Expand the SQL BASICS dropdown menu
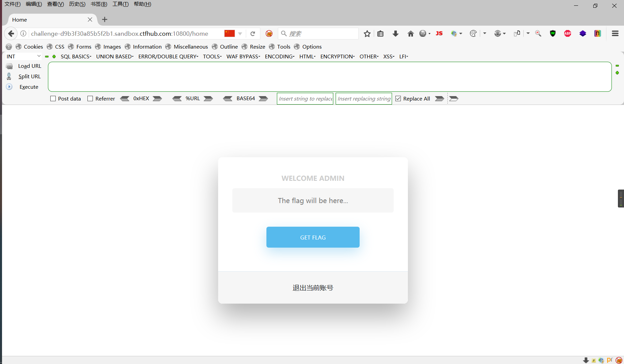The height and width of the screenshot is (364, 624). coord(76,56)
